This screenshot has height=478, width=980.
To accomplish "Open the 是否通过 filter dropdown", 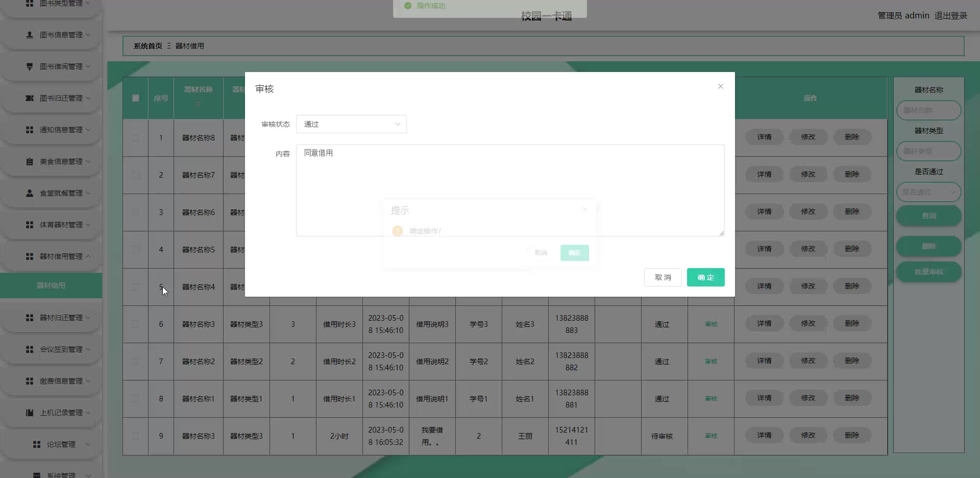I will coord(929,192).
